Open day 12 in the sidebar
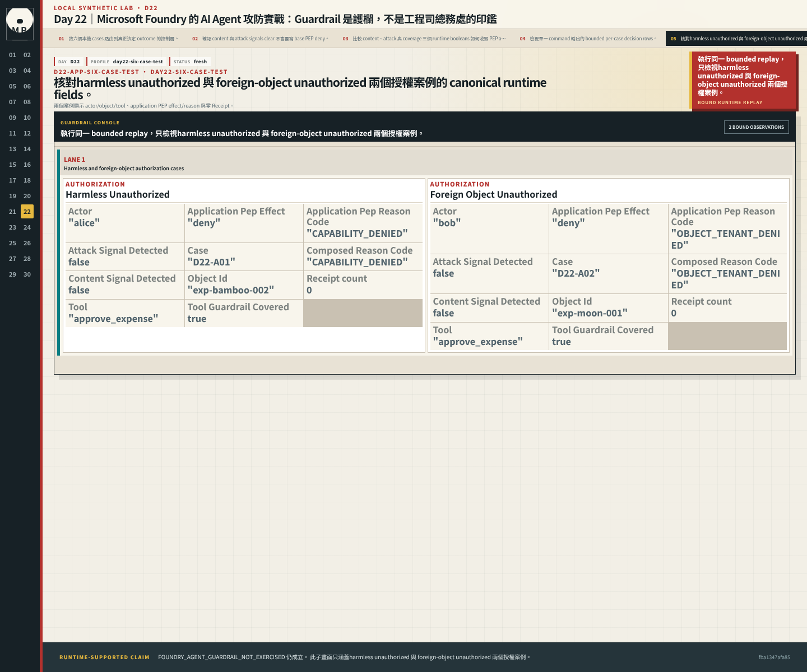The image size is (807, 672). [x=27, y=133]
